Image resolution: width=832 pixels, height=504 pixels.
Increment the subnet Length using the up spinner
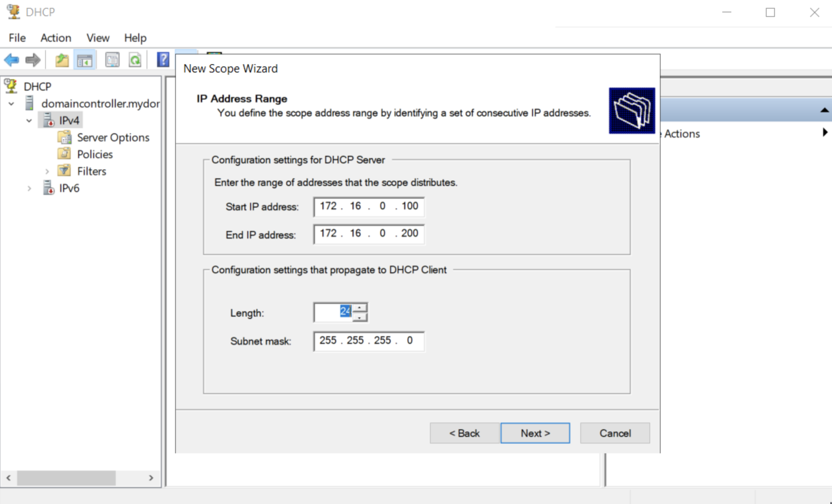click(x=360, y=307)
